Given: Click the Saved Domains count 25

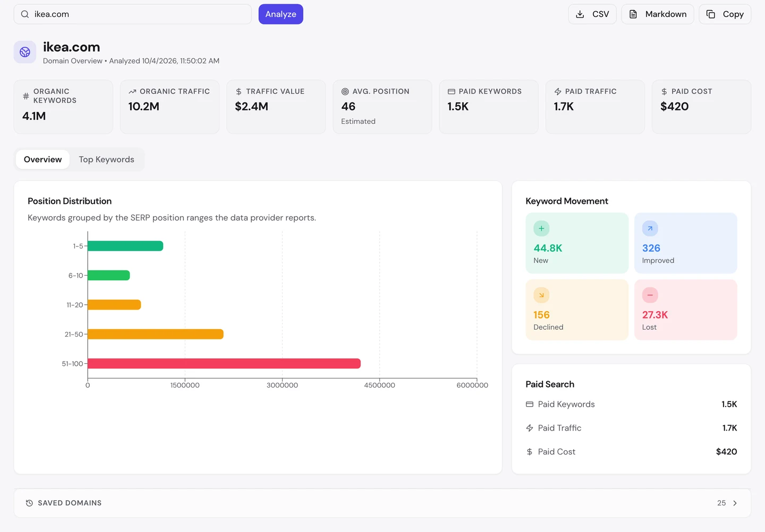Looking at the screenshot, I should (x=721, y=503).
